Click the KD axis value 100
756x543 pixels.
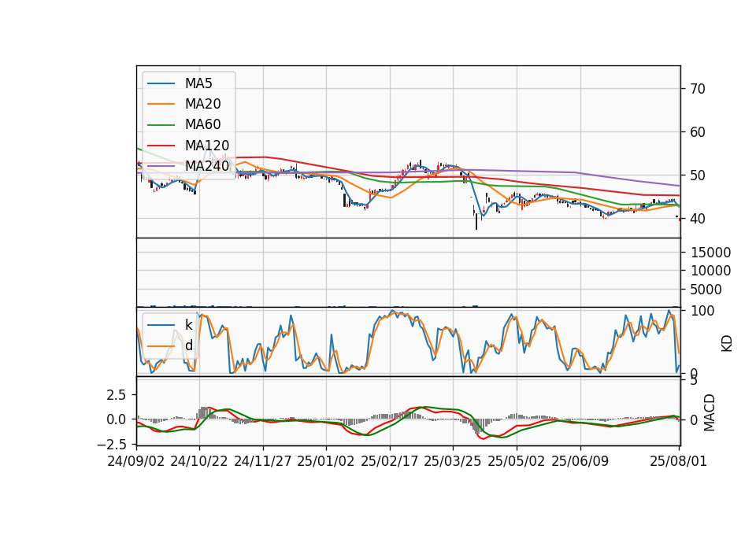click(x=702, y=311)
